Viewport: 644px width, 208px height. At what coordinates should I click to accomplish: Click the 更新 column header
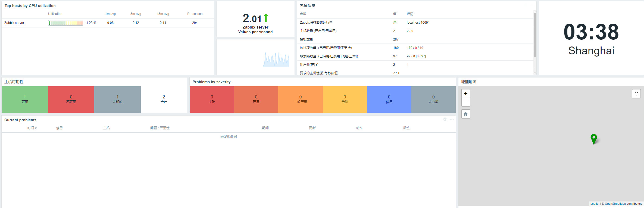(312, 128)
